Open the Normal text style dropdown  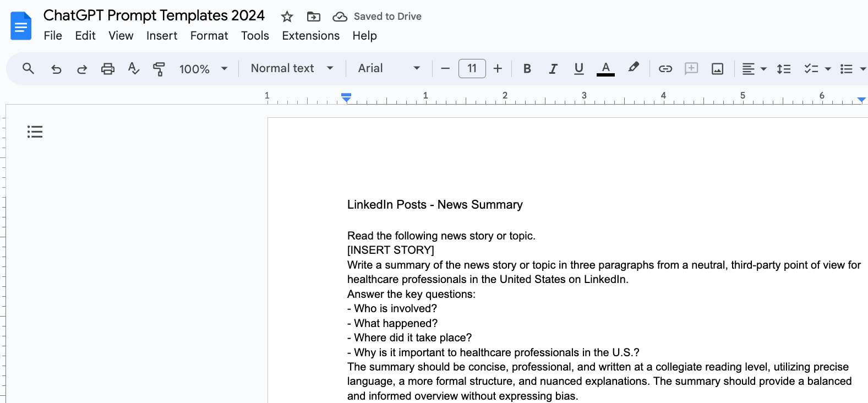point(292,68)
